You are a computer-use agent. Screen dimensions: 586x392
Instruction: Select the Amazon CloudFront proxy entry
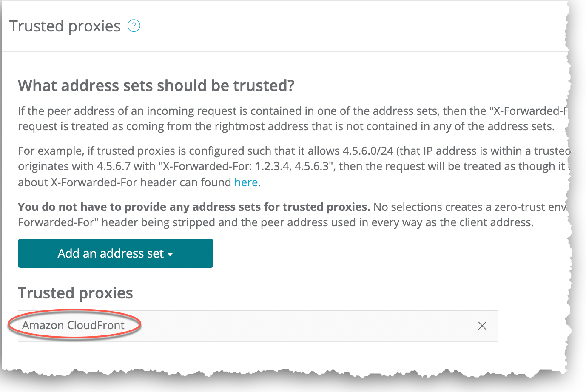73,325
